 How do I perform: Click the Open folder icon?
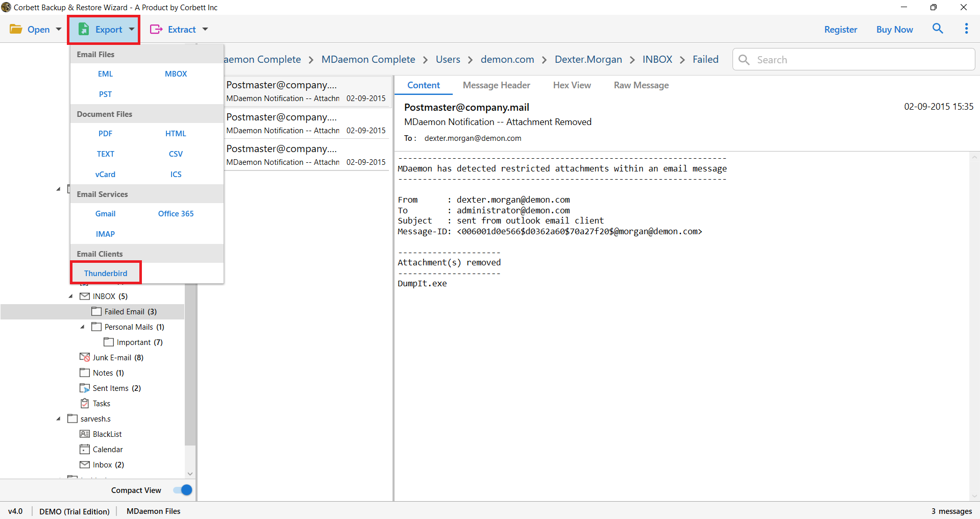tap(16, 29)
